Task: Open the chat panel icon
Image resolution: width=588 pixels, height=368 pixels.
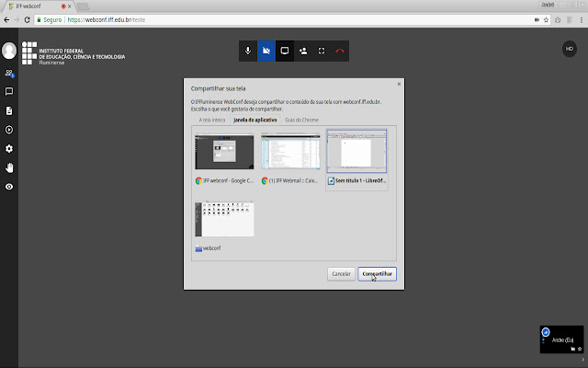Action: [9, 91]
